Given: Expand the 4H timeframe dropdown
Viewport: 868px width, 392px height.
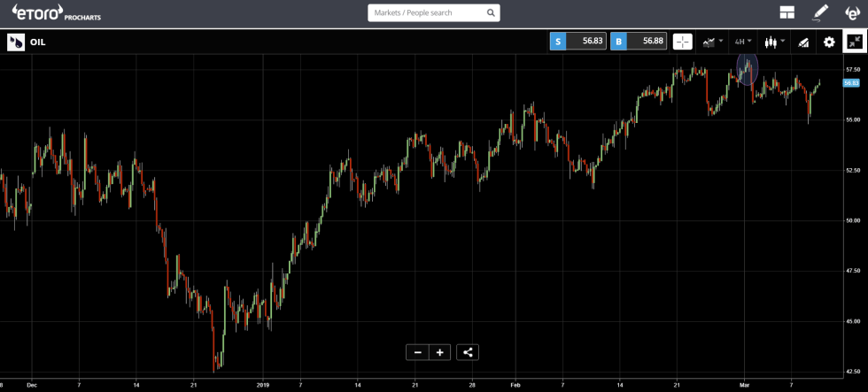Looking at the screenshot, I should pyautogui.click(x=742, y=42).
